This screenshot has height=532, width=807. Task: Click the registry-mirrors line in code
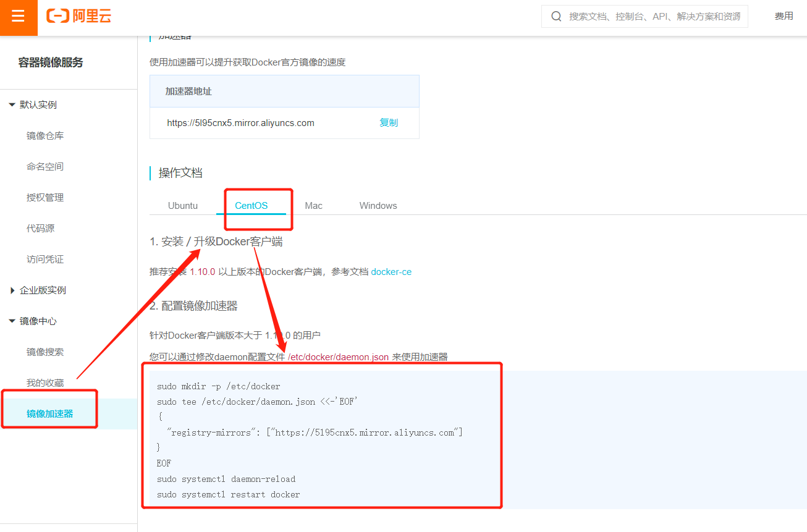coord(315,433)
